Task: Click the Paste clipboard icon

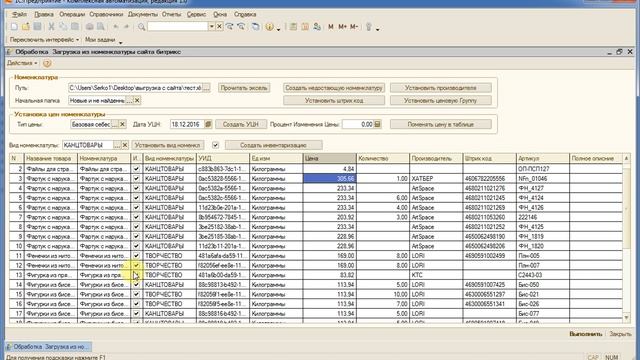Action: coord(75,27)
